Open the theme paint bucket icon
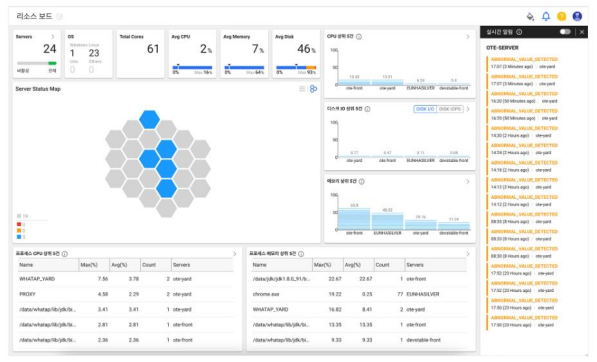Screen dimensions: 597x362 click(x=530, y=16)
